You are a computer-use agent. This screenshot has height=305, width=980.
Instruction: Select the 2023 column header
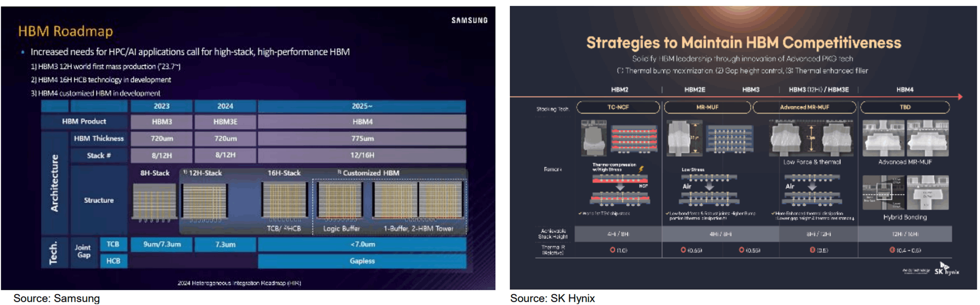click(162, 106)
